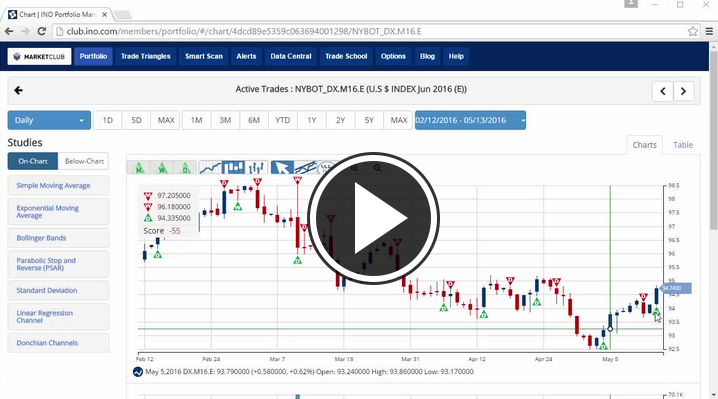Open the Options menu item
Screen dimensions: 718x399
pos(393,56)
